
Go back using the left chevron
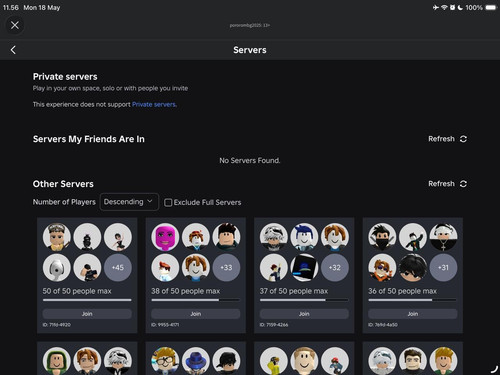point(13,50)
